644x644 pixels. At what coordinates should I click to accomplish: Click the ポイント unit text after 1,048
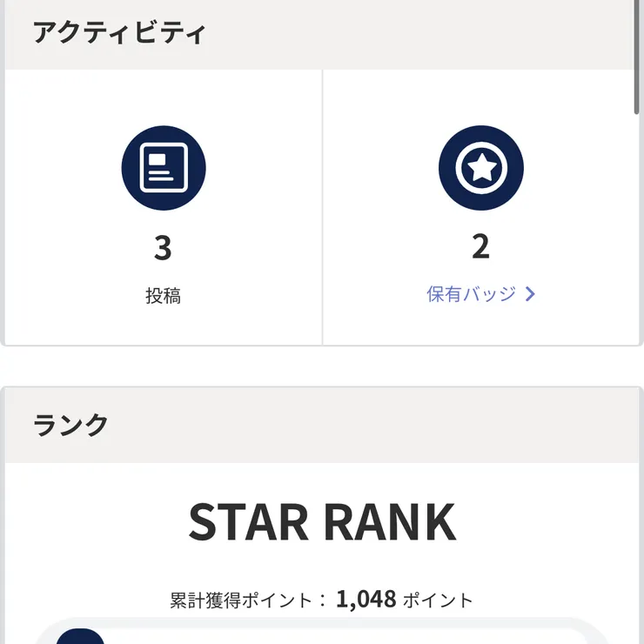pyautogui.click(x=438, y=600)
